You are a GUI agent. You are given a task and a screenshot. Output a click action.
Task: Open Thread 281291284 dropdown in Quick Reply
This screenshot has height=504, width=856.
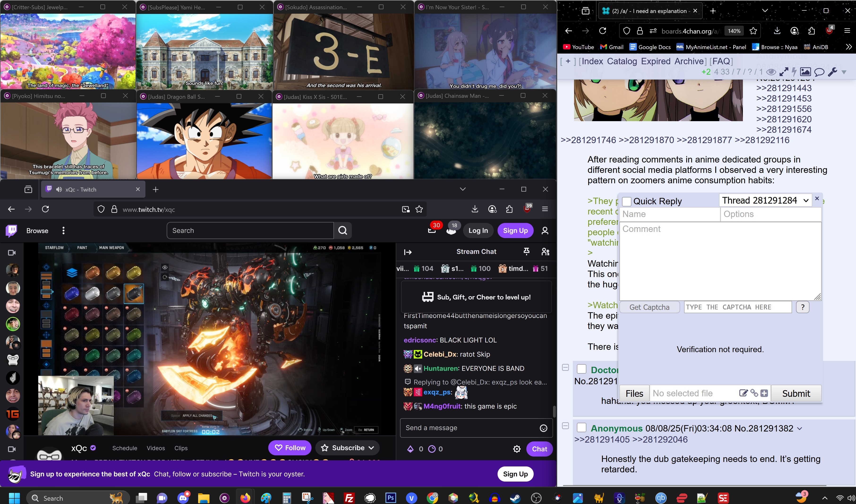[x=765, y=201]
